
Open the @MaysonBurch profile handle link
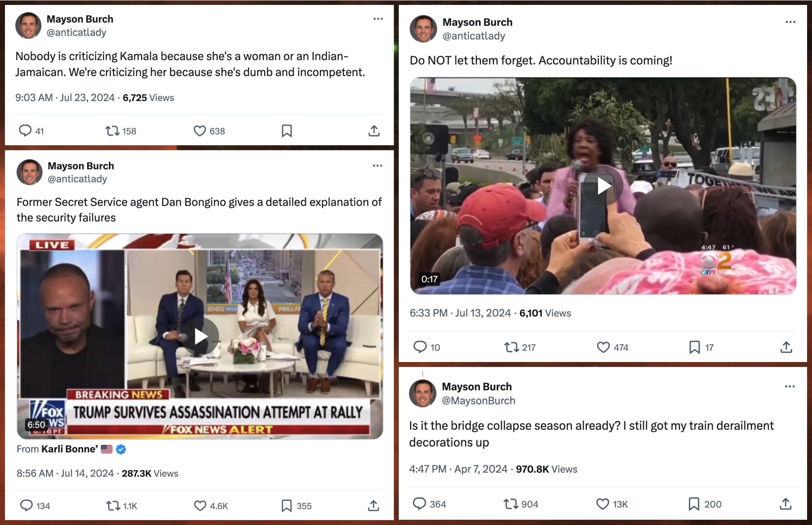[x=478, y=401]
